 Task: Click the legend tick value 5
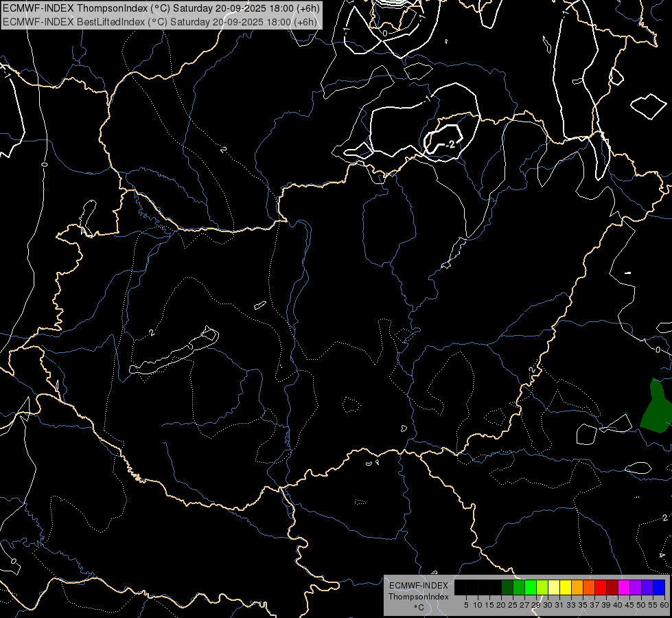click(x=466, y=605)
